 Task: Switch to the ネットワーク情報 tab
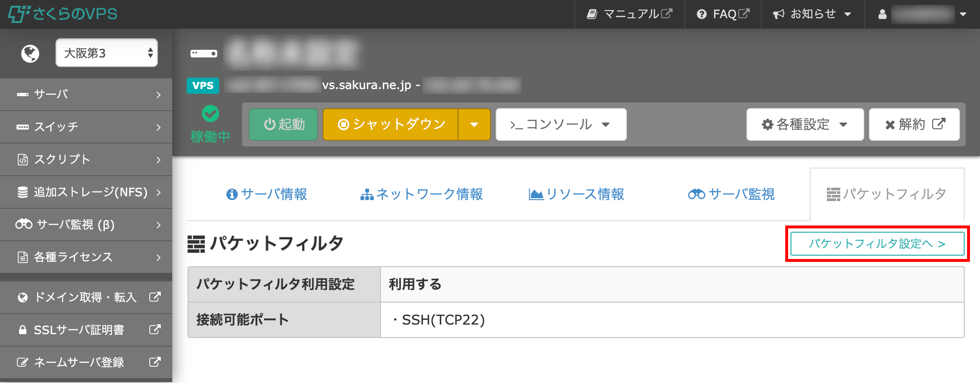(x=422, y=194)
